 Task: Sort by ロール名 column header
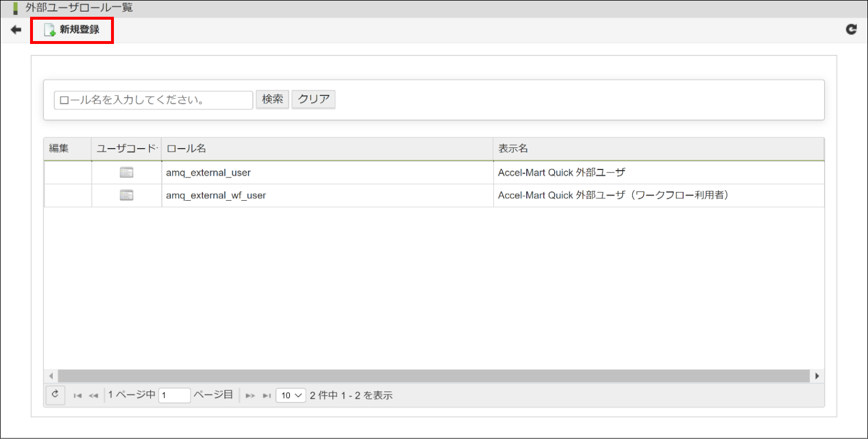click(327, 149)
